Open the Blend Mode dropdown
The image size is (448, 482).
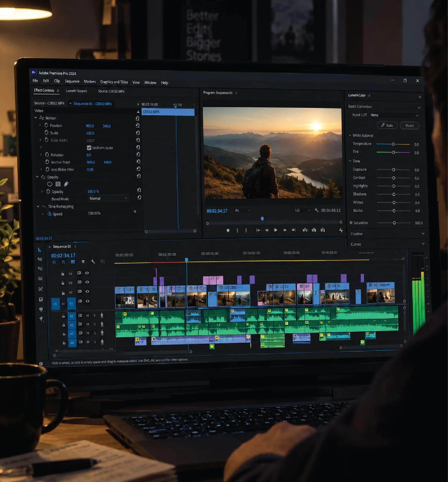point(108,198)
